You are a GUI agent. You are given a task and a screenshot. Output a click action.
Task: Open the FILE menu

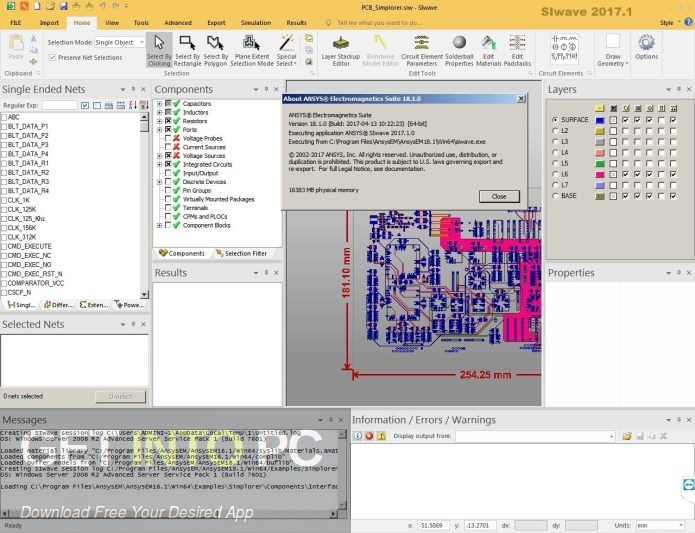click(16, 23)
